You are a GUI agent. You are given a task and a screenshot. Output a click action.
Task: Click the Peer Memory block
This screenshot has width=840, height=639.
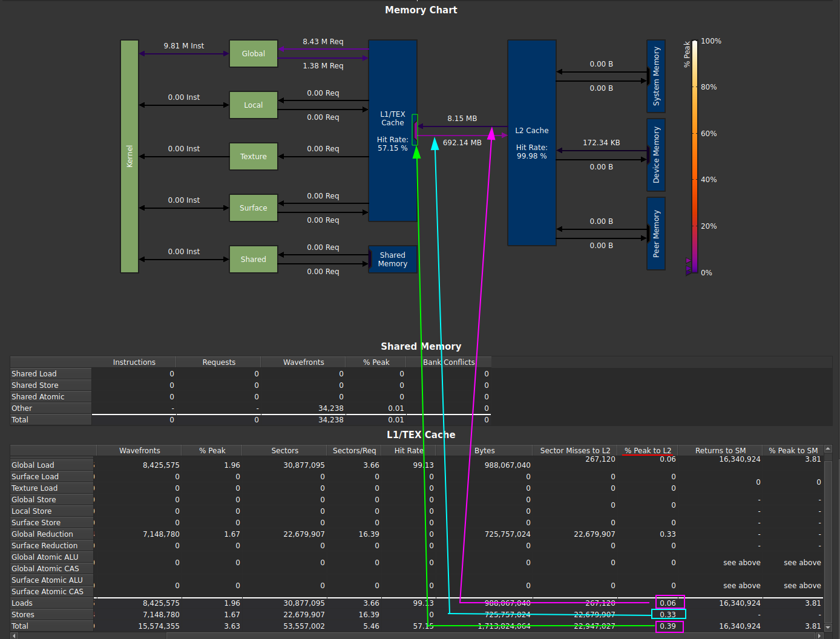tap(655, 234)
